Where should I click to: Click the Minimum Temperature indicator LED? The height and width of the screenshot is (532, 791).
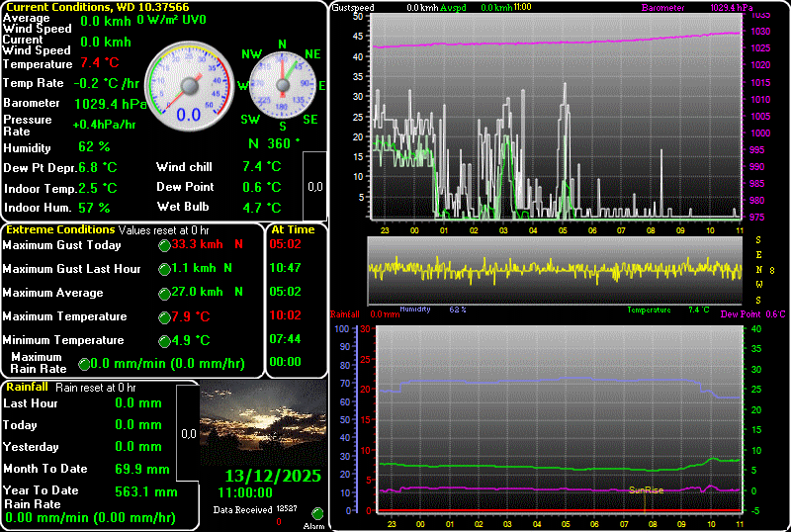click(x=164, y=341)
